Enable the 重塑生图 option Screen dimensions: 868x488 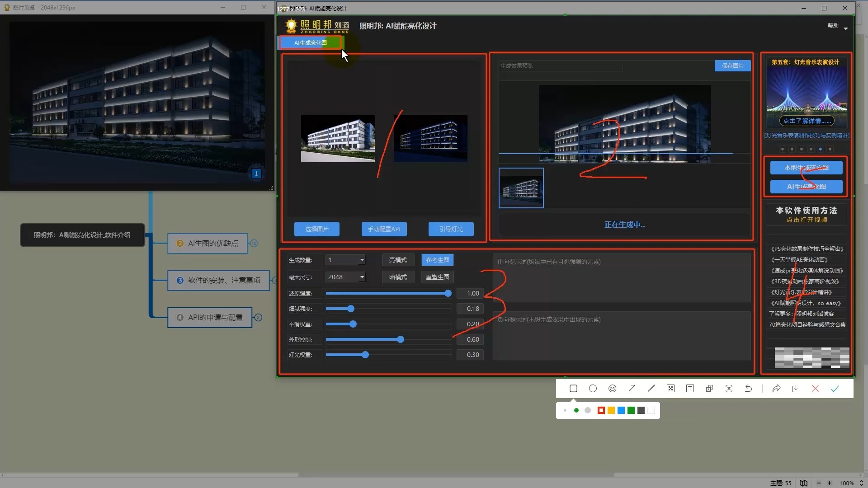tap(437, 277)
